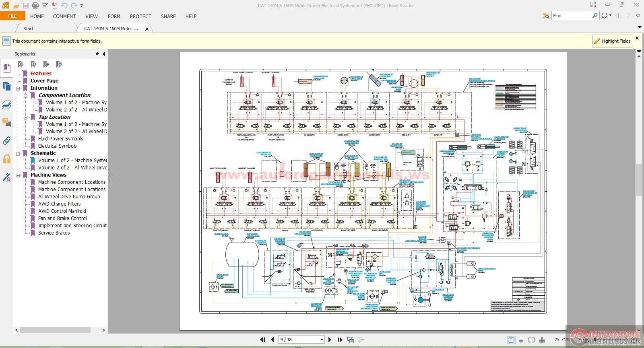Switch to the PROTECT ribbon tab
644x348 pixels.
140,16
